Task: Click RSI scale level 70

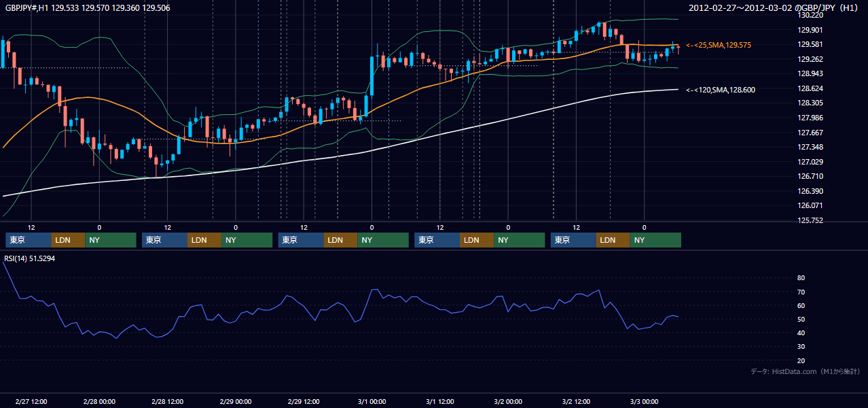Action: pos(801,292)
